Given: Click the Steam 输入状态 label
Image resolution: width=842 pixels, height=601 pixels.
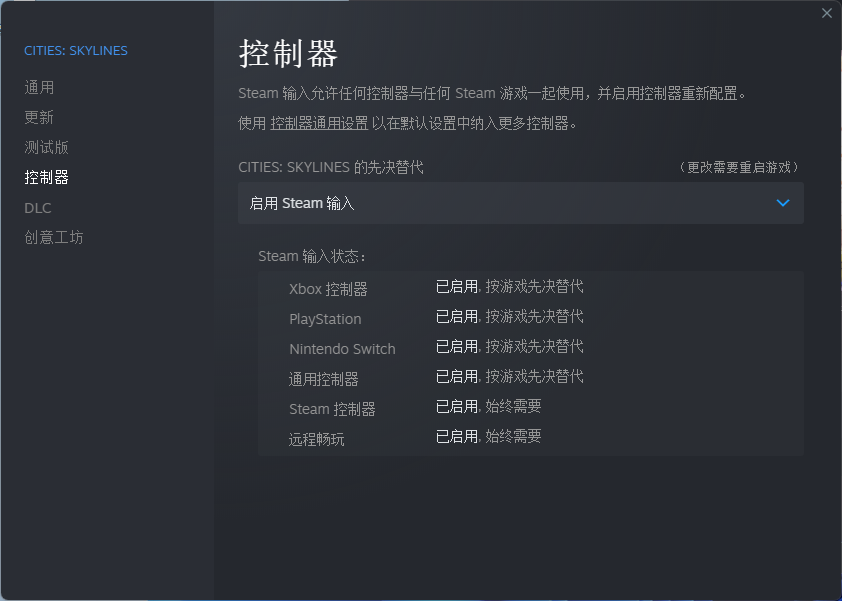Looking at the screenshot, I should [312, 256].
